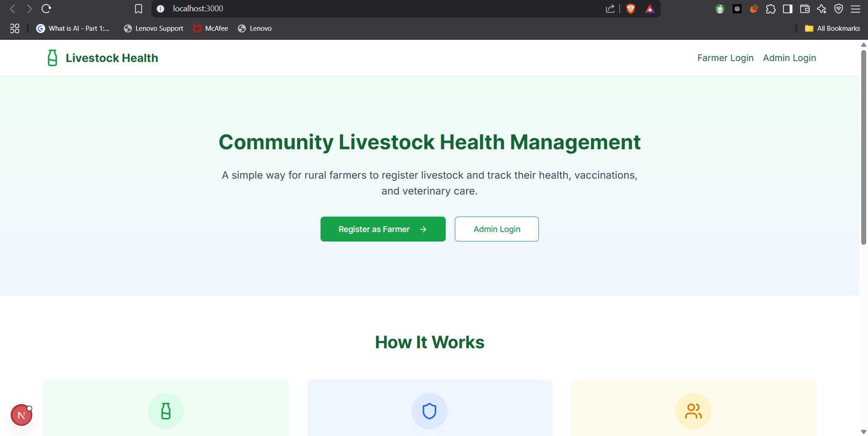Viewport: 868px width, 436px height.
Task: Click the Register as Farmer button
Action: pyautogui.click(x=383, y=229)
